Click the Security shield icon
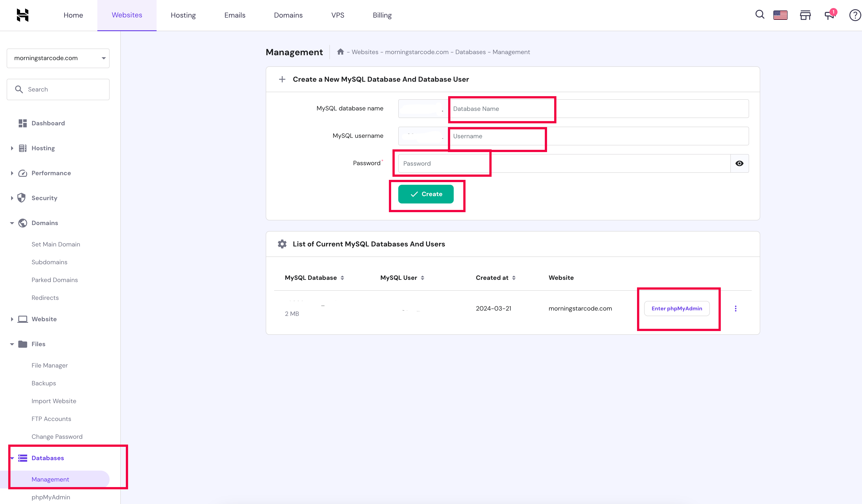Screen dimensions: 862x504 pos(22,198)
